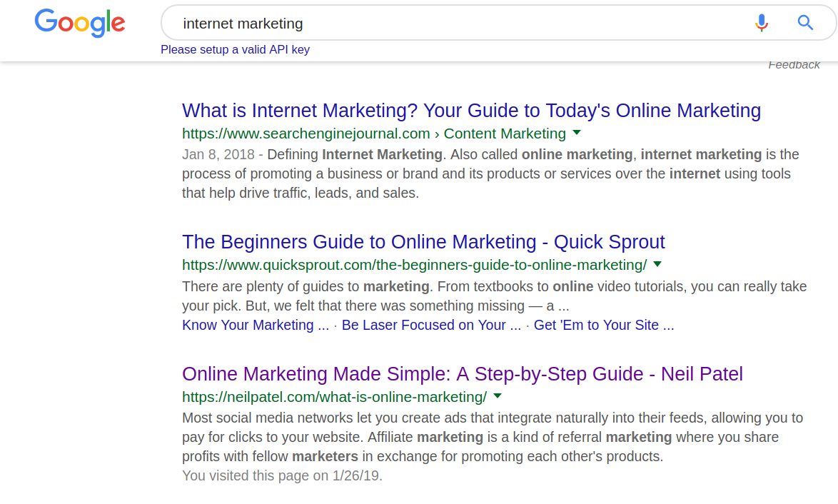The image size is (838, 504).
Task: Open "The Beginners Guide to Online Marketing" result
Action: [423, 242]
